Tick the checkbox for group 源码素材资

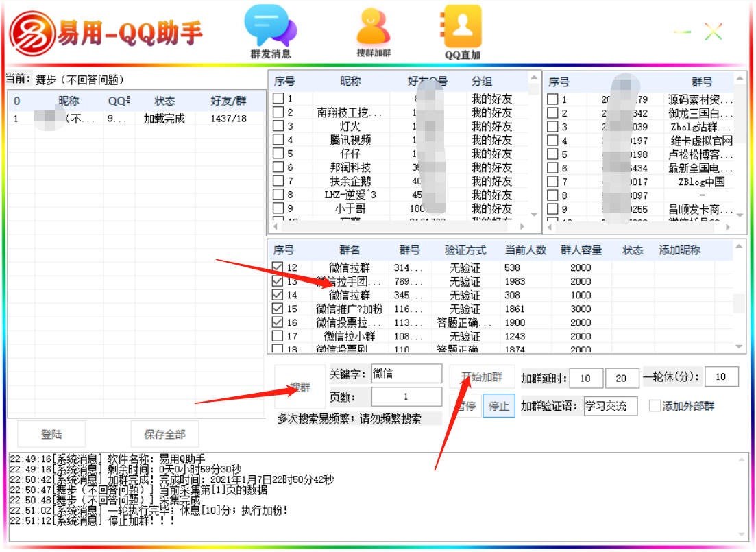552,99
